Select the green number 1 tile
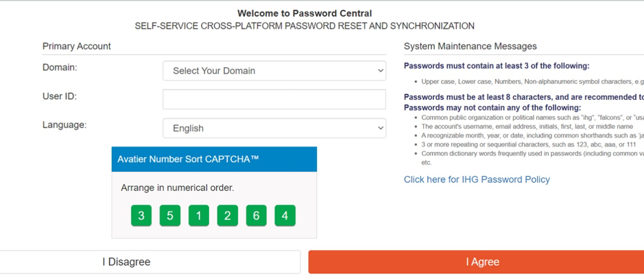Screen dimensions: 644x278 click(199, 216)
